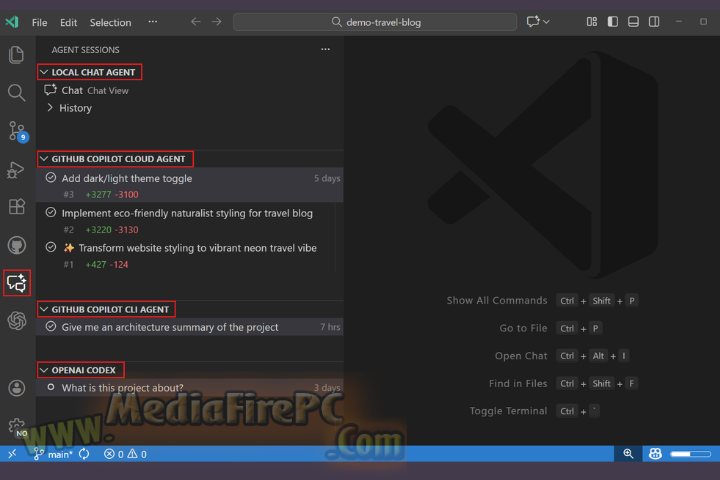The height and width of the screenshot is (480, 720).
Task: Open the Manage gear icon
Action: coord(17,427)
